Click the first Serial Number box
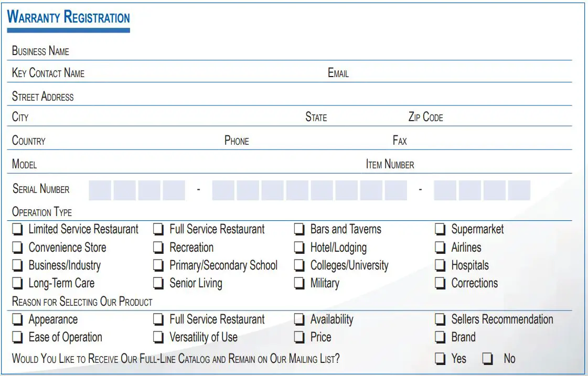This screenshot has height=376, width=588. tap(100, 190)
